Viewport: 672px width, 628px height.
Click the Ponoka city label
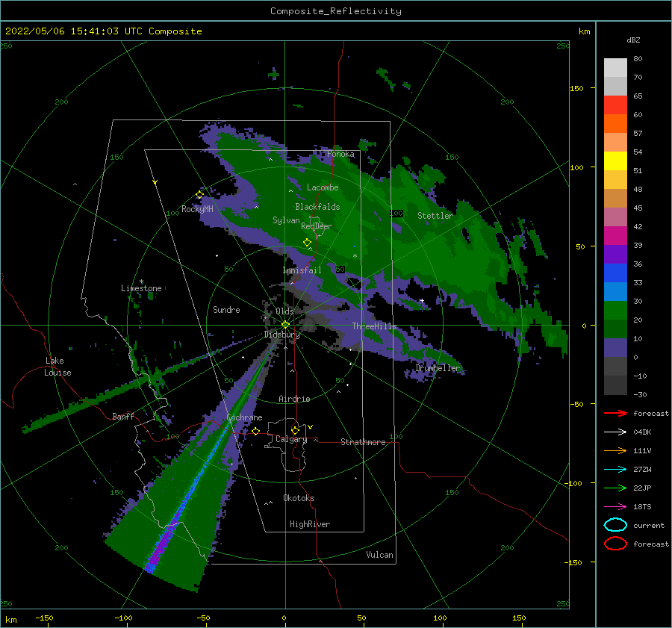pos(340,155)
